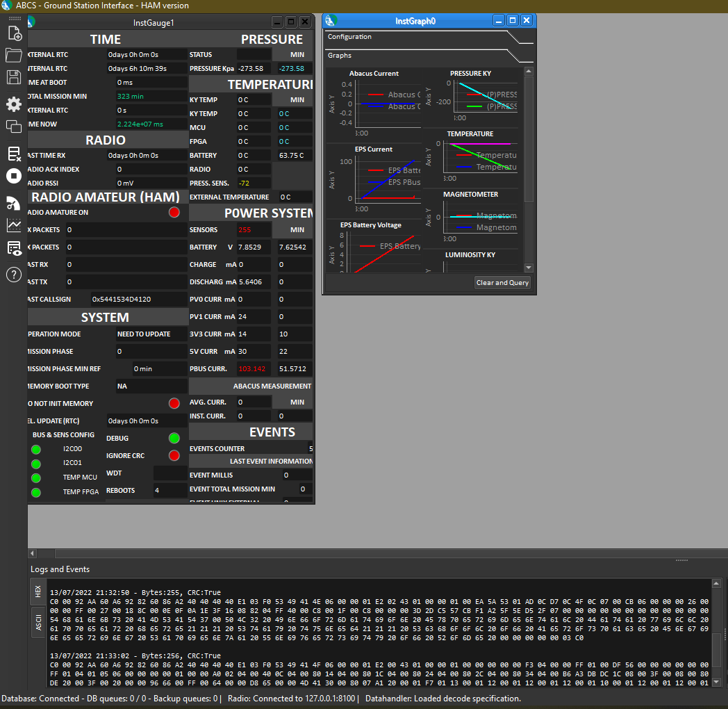The width and height of the screenshot is (728, 709).
Task: Minimize the InstGauge1 window
Action: [277, 22]
